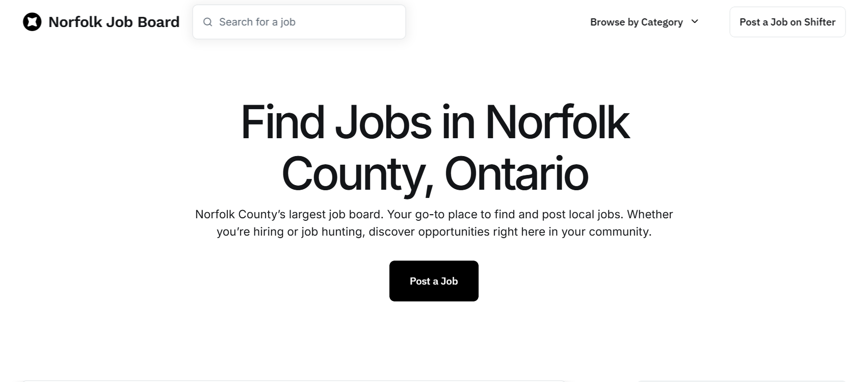This screenshot has height=382, width=868.
Task: Expand the chevron beside Browse by Category
Action: click(695, 21)
